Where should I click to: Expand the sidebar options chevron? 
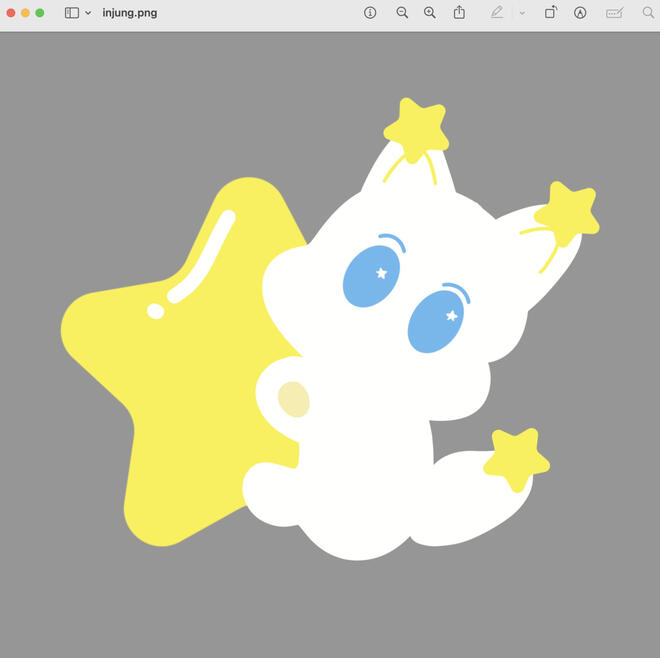click(x=88, y=13)
